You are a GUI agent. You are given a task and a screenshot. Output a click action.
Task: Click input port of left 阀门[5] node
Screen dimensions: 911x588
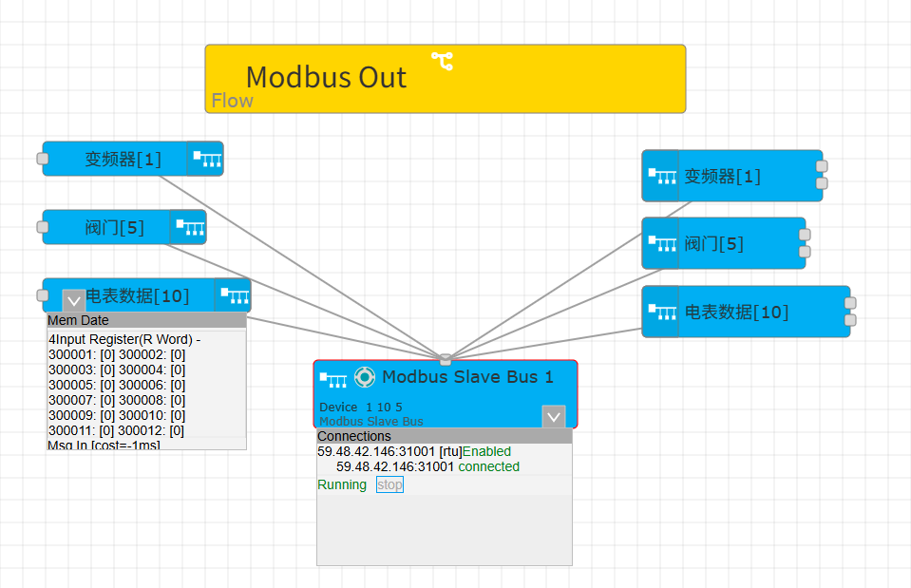(x=43, y=227)
